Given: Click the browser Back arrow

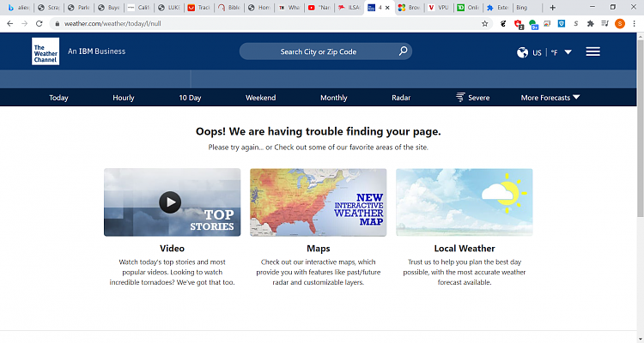Looking at the screenshot, I should point(9,24).
